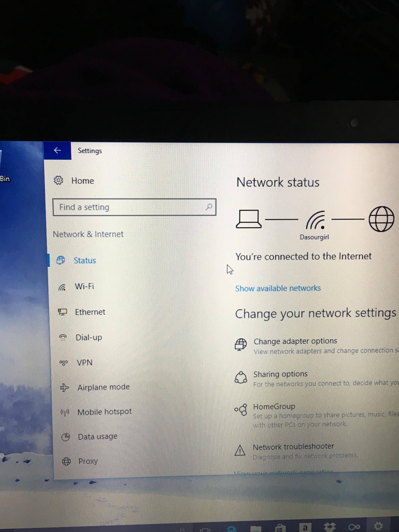The width and height of the screenshot is (399, 532).
Task: Open HomeGroup settings
Action: pos(274,407)
